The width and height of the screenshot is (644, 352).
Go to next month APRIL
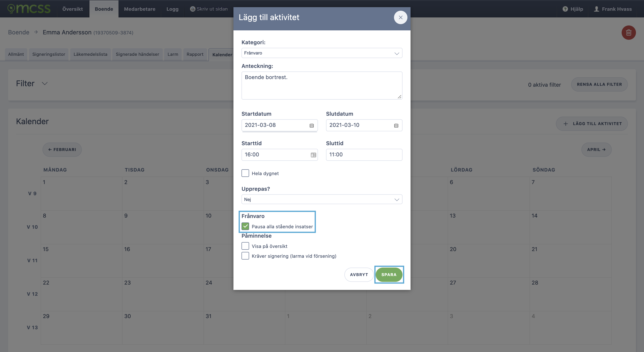[596, 150]
